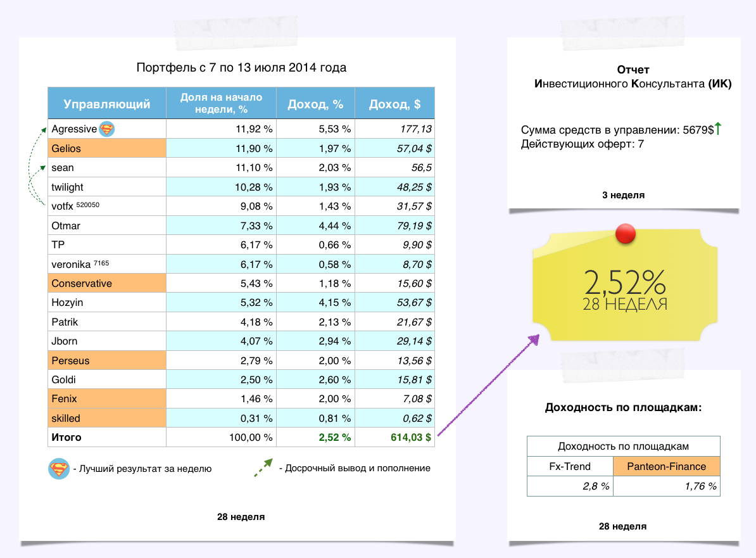Click the 79,19 $ income amount
Viewport: 756px width, 558px height.
pos(414,225)
